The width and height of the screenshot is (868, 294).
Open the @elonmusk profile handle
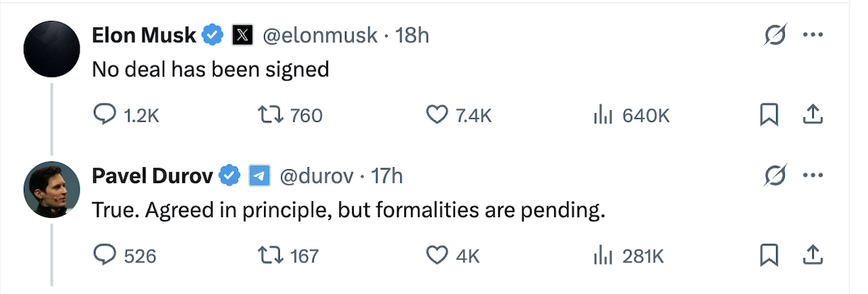pyautogui.click(x=319, y=35)
